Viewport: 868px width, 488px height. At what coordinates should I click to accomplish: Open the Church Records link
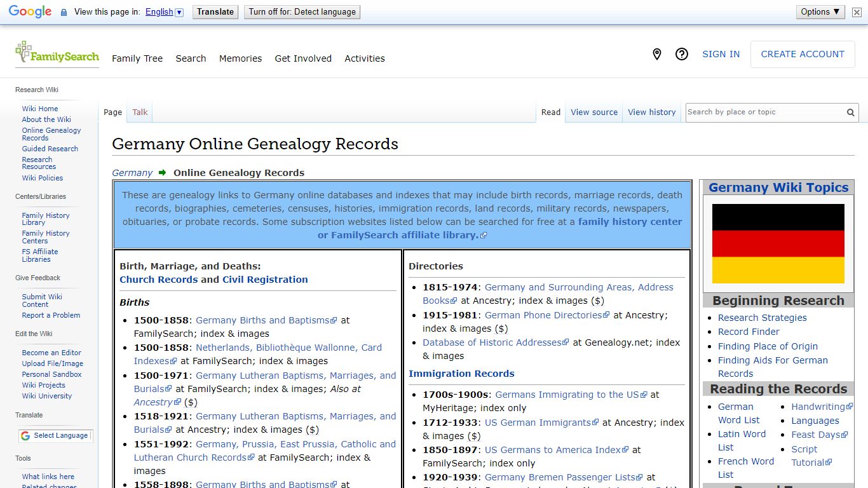click(159, 280)
